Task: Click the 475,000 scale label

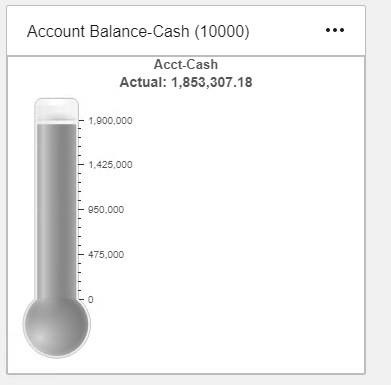Action: (106, 255)
